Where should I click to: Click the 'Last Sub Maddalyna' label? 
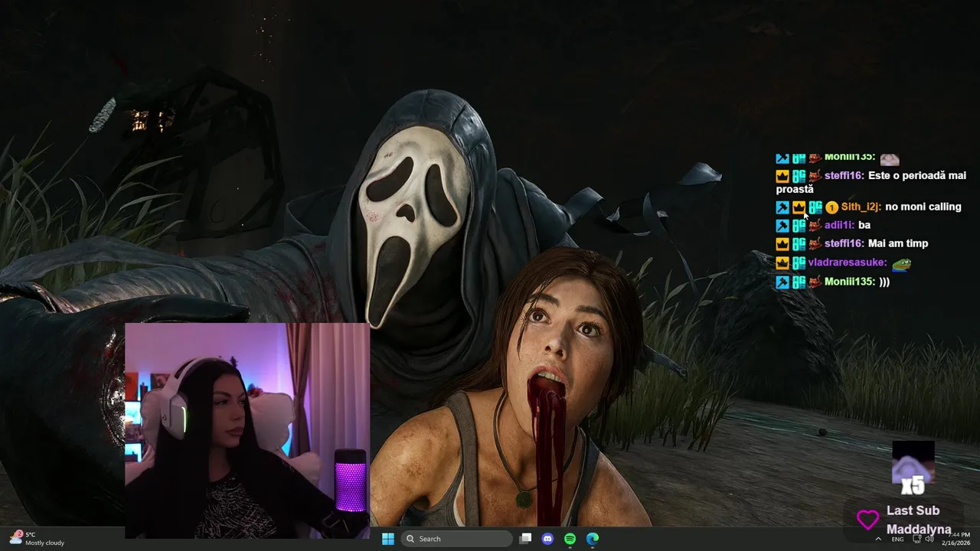[x=918, y=520]
